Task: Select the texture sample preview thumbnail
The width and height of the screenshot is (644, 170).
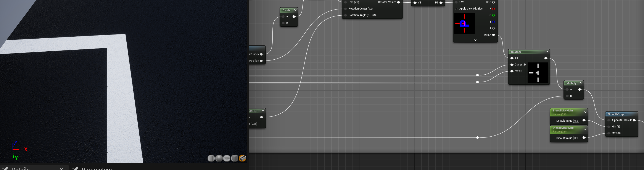Action: click(464, 24)
